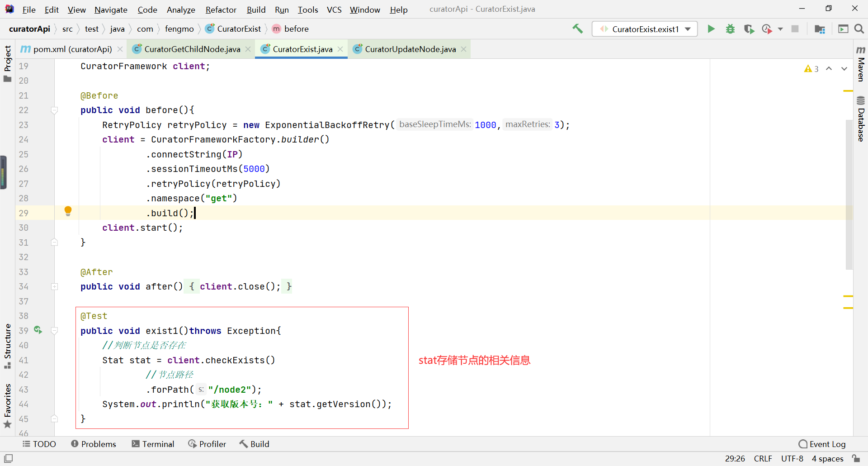The height and width of the screenshot is (466, 868).
Task: Click curatorApi in the breadcrumb bar
Action: click(x=29, y=29)
